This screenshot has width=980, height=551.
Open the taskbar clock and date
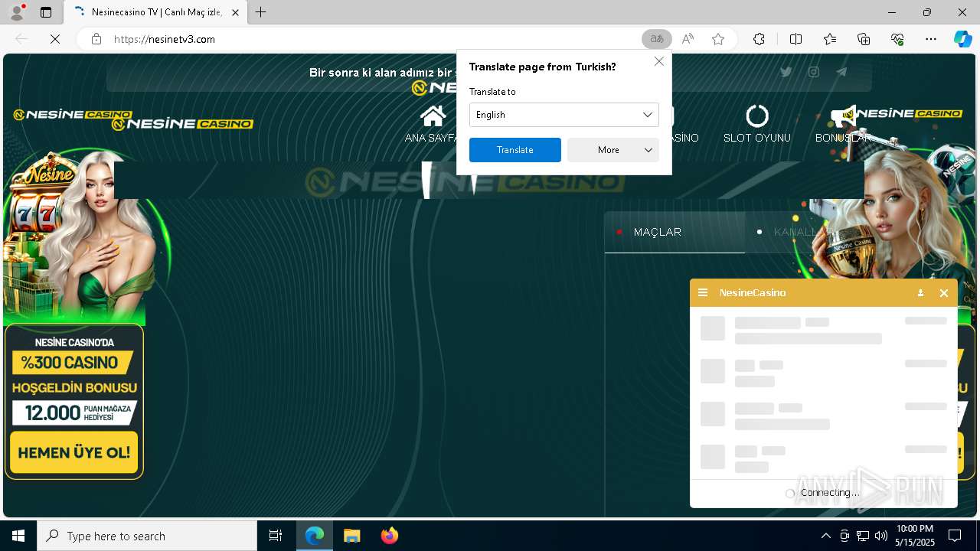(915, 536)
